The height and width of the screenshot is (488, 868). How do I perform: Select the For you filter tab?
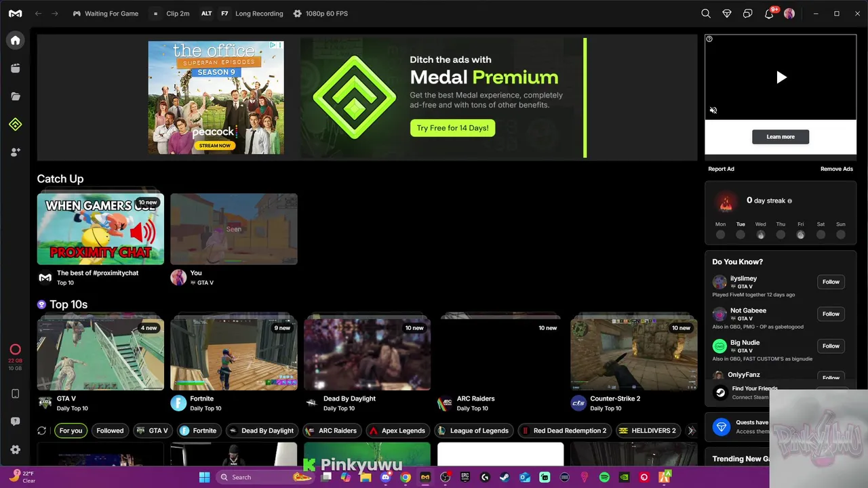point(71,430)
